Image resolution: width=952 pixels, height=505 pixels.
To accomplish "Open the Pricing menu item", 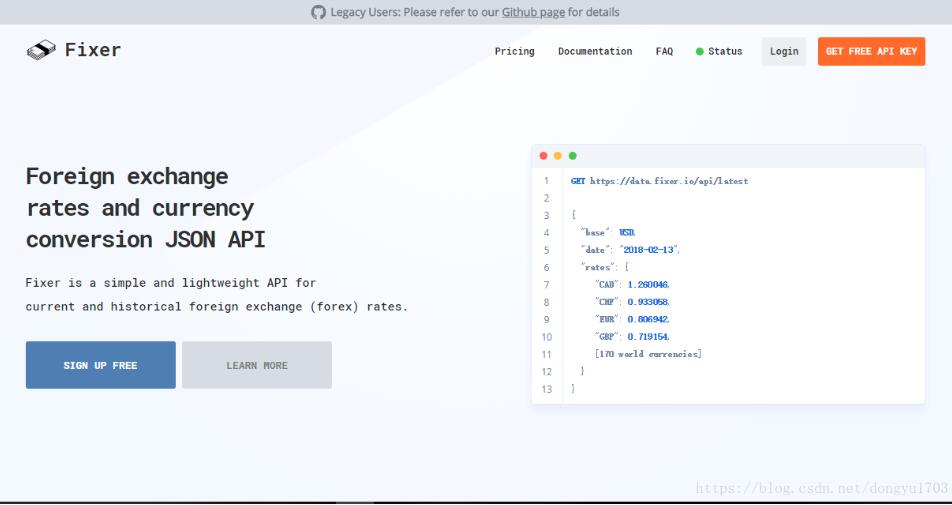I will tap(514, 52).
